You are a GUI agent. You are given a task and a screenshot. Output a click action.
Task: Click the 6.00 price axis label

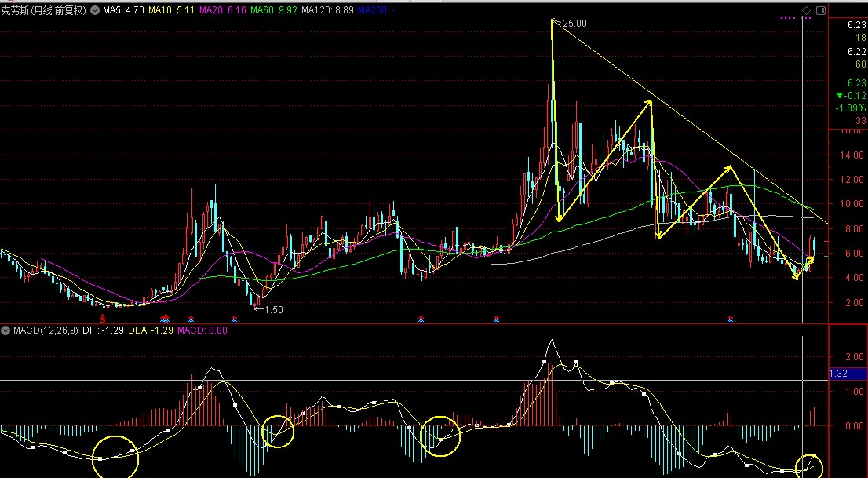coord(855,253)
